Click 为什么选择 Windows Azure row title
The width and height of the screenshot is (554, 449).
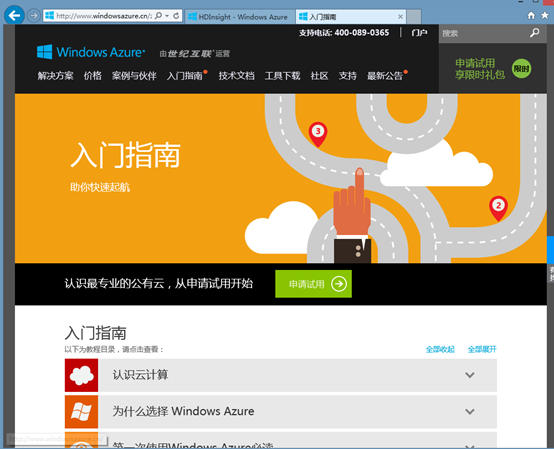click(x=183, y=411)
